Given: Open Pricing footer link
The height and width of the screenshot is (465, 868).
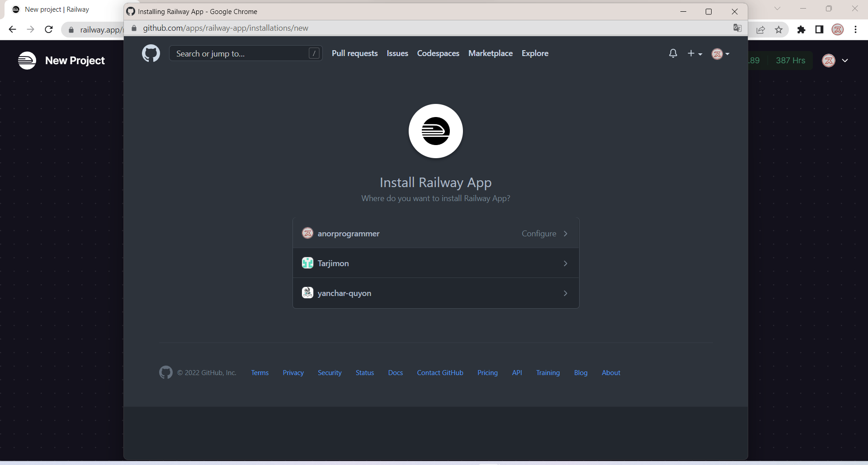Looking at the screenshot, I should pyautogui.click(x=488, y=373).
